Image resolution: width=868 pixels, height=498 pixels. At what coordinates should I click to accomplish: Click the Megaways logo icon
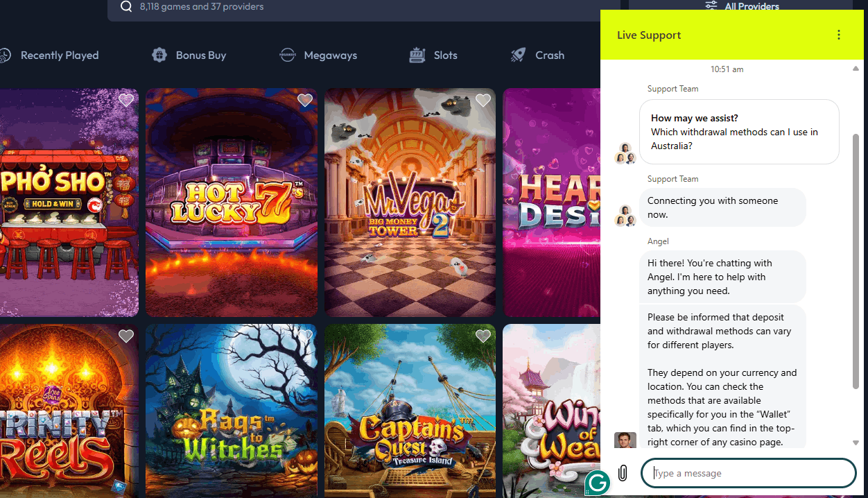coord(287,55)
